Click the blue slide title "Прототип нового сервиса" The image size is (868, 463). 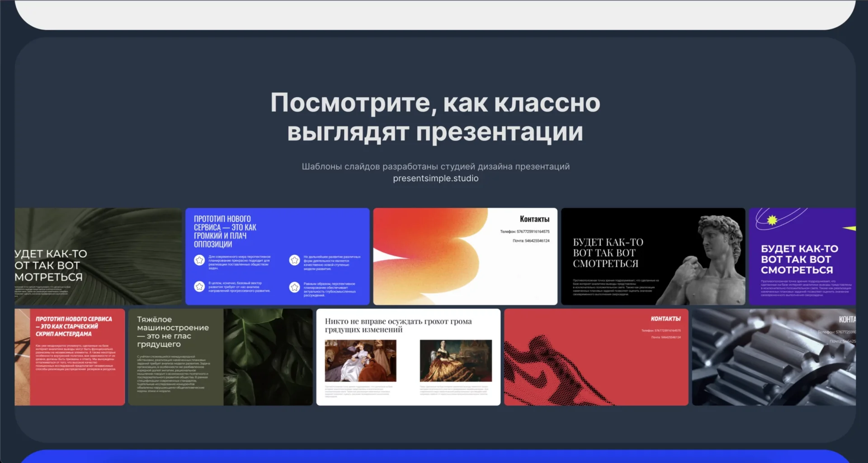click(225, 231)
